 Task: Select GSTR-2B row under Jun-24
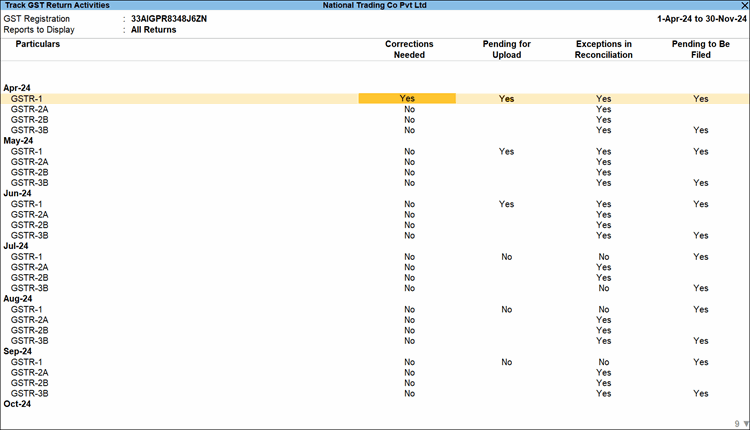28,225
